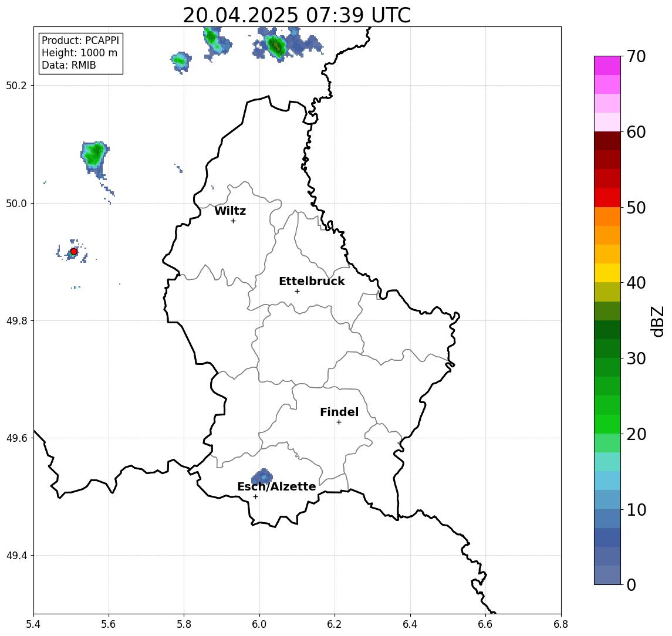Screen dimensions: 672x636
Task: Click the 40 tick label on the colorbar
Action: point(636,283)
